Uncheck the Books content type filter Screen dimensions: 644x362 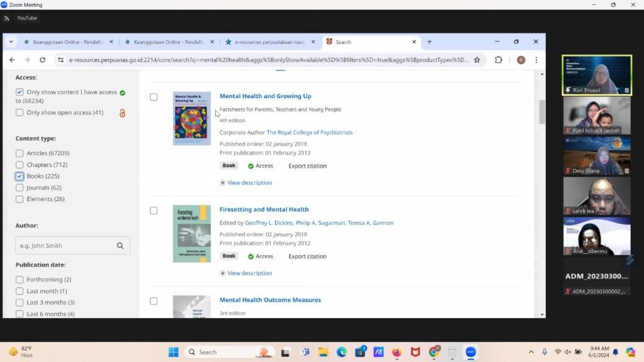(x=19, y=177)
